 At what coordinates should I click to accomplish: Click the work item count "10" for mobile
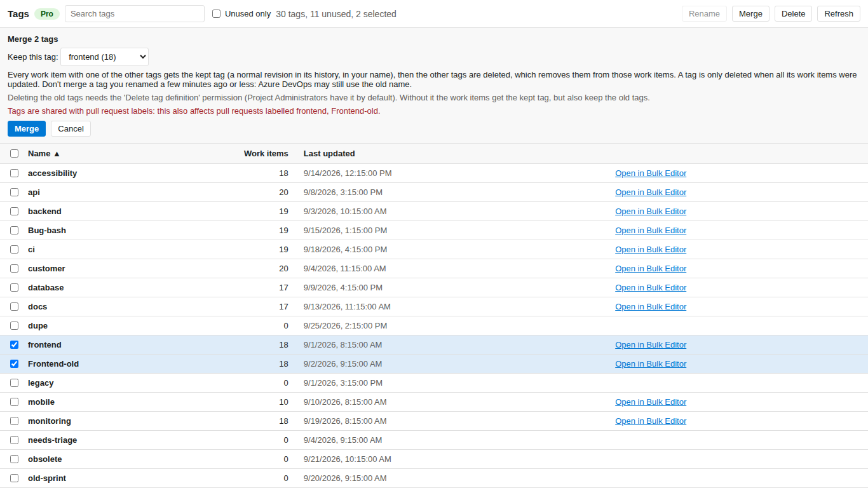coord(283,402)
